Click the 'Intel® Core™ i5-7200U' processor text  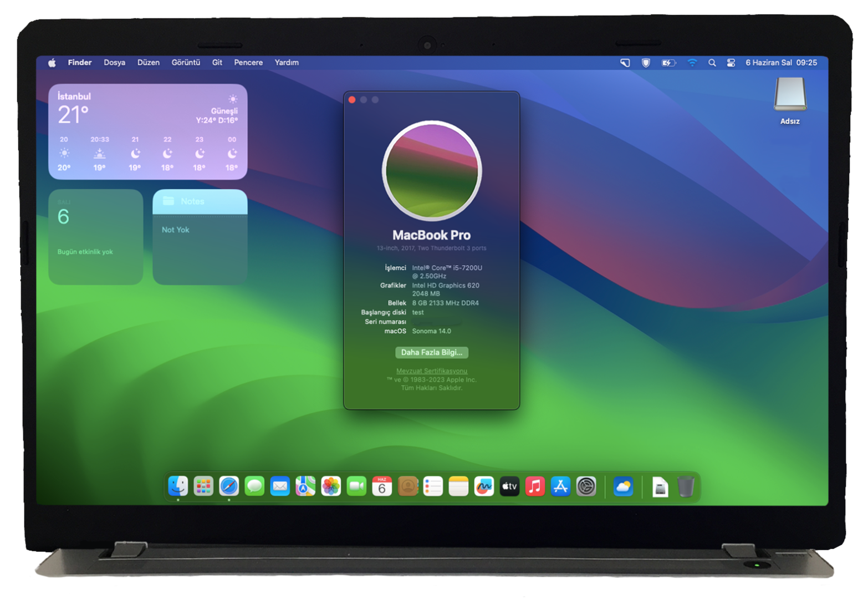click(x=447, y=268)
